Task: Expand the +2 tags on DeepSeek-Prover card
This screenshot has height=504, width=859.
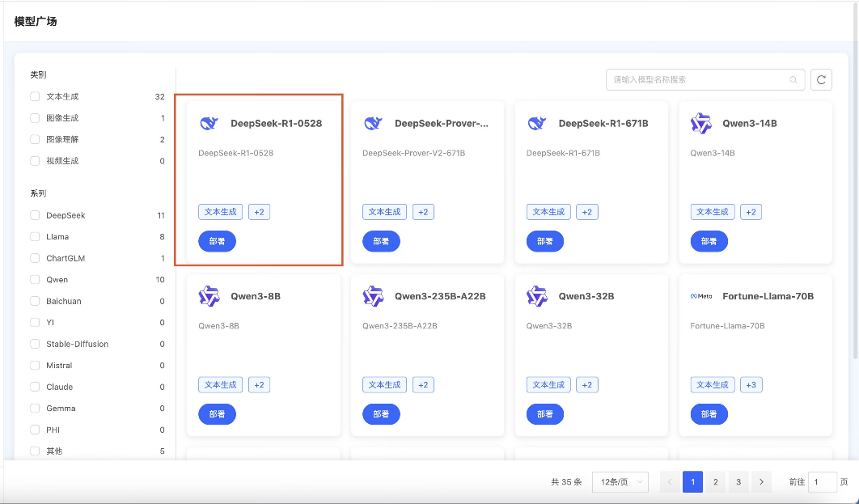Action: 423,212
